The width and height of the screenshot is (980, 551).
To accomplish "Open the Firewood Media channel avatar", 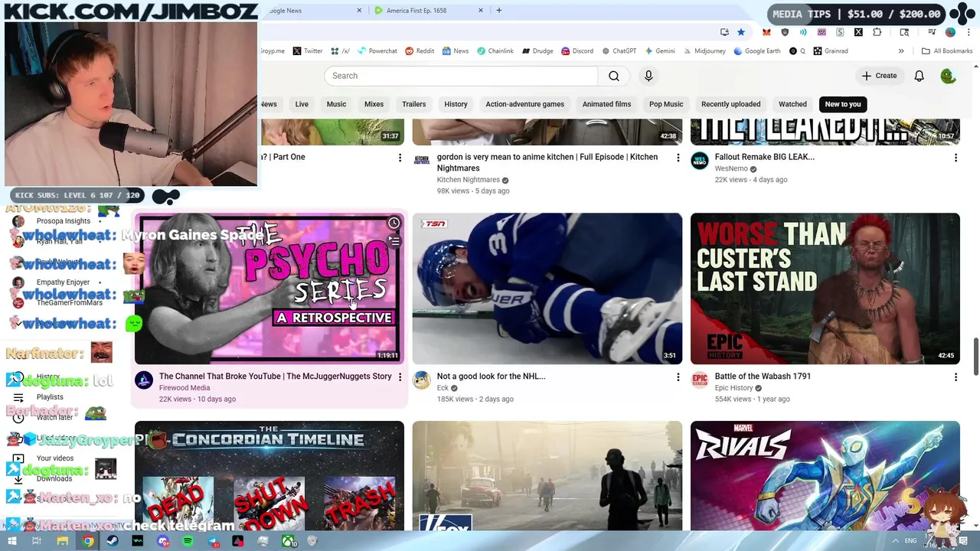I will tap(143, 380).
